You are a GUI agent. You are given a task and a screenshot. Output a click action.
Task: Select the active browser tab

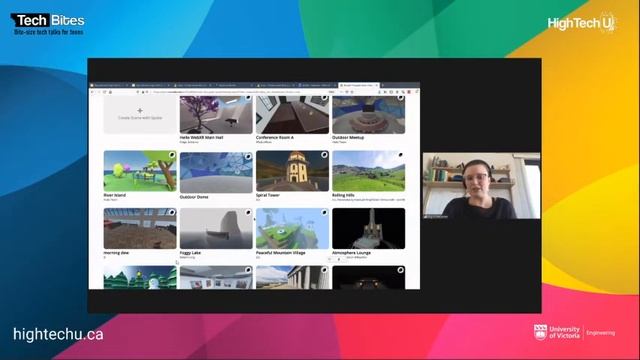pos(359,85)
